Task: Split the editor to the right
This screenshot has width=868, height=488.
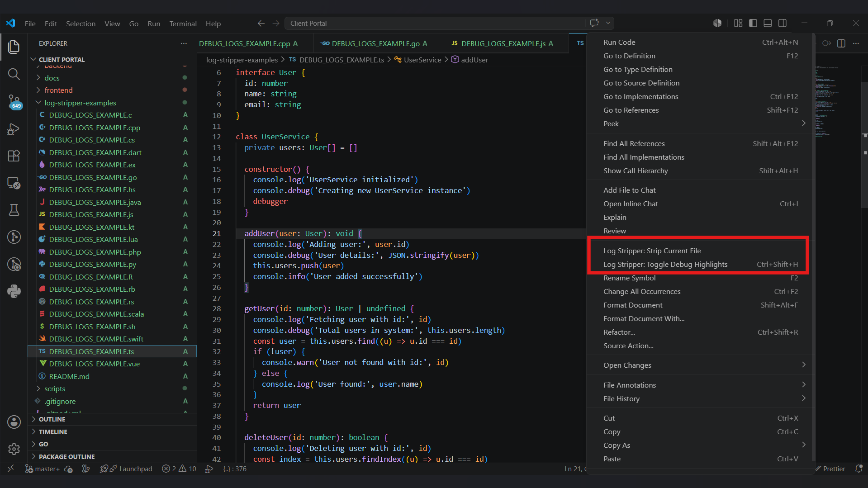Action: [841, 43]
